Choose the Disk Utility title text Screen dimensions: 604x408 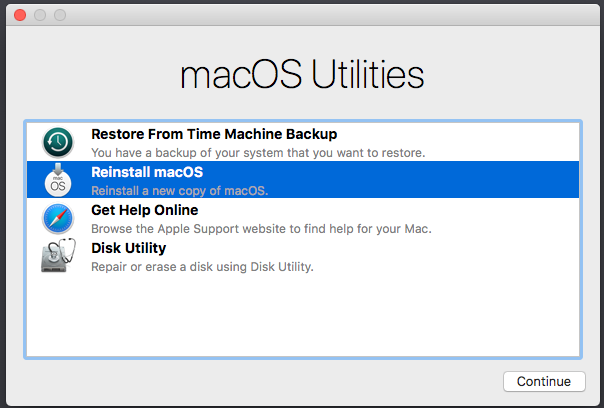[x=129, y=248]
